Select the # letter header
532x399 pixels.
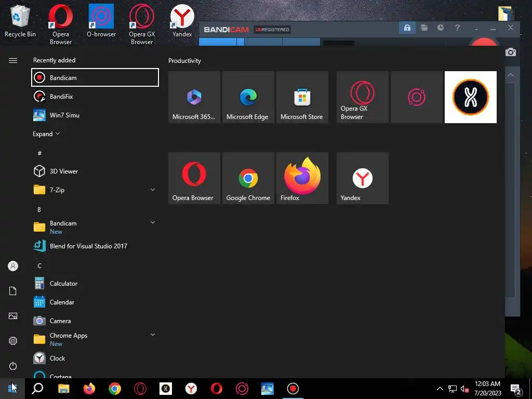(x=39, y=153)
